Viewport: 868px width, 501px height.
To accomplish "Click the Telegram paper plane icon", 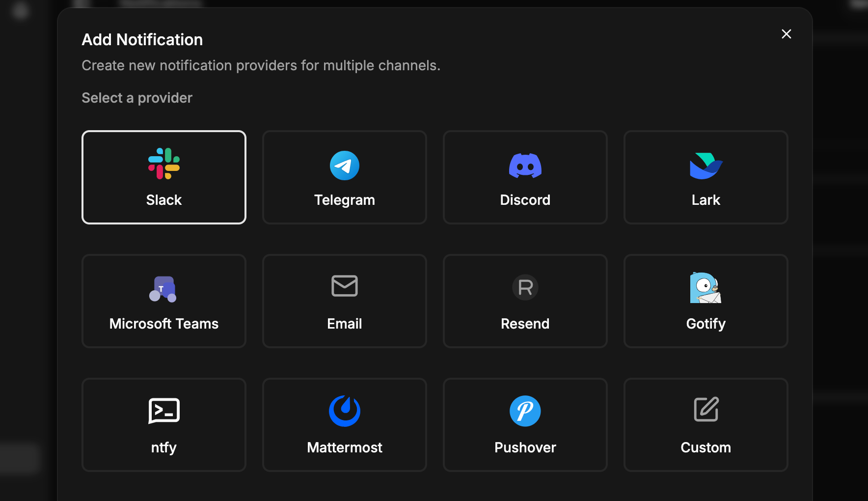I will (x=345, y=166).
